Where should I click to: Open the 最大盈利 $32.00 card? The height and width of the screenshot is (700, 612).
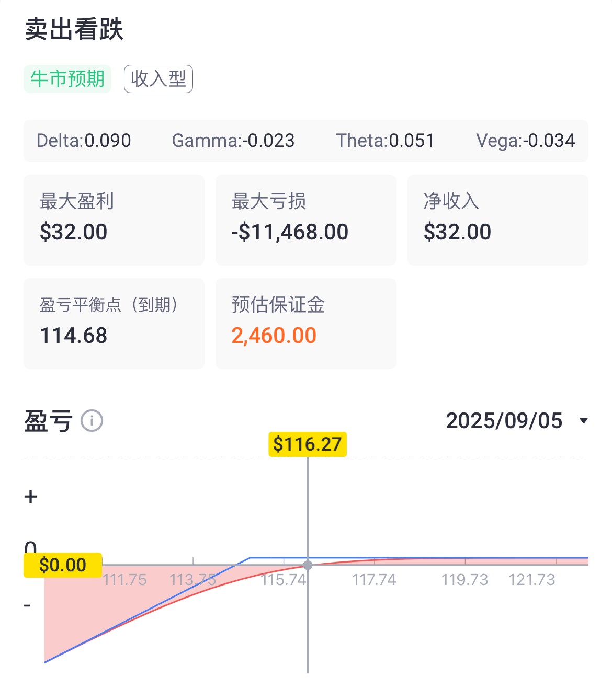(114, 220)
